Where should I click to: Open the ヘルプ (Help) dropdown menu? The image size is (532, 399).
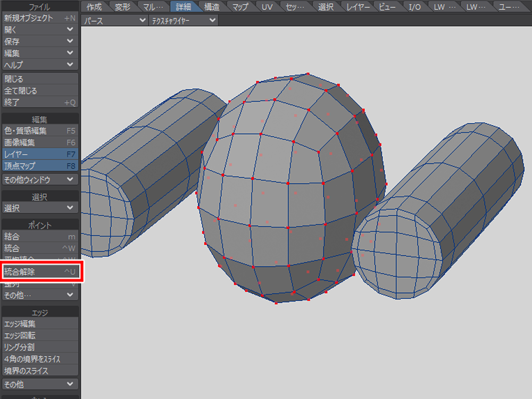point(40,64)
